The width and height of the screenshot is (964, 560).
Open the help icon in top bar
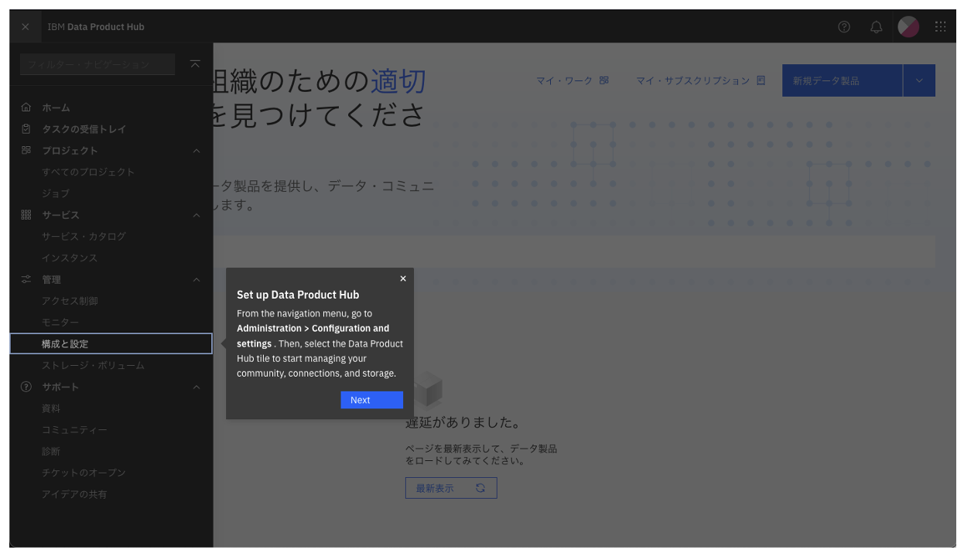(843, 26)
